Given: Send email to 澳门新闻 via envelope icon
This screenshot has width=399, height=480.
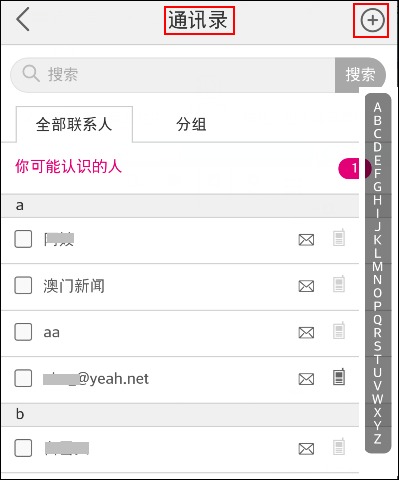Looking at the screenshot, I should pos(306,286).
